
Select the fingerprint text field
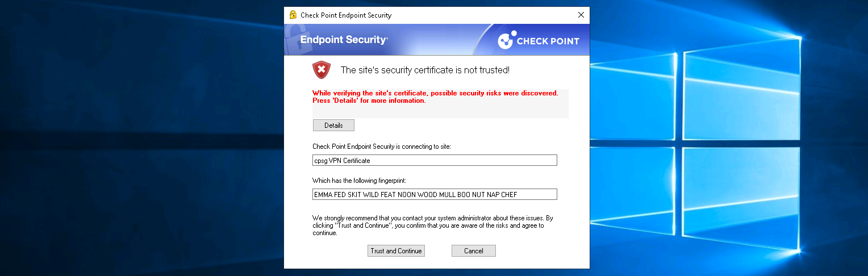click(x=435, y=195)
